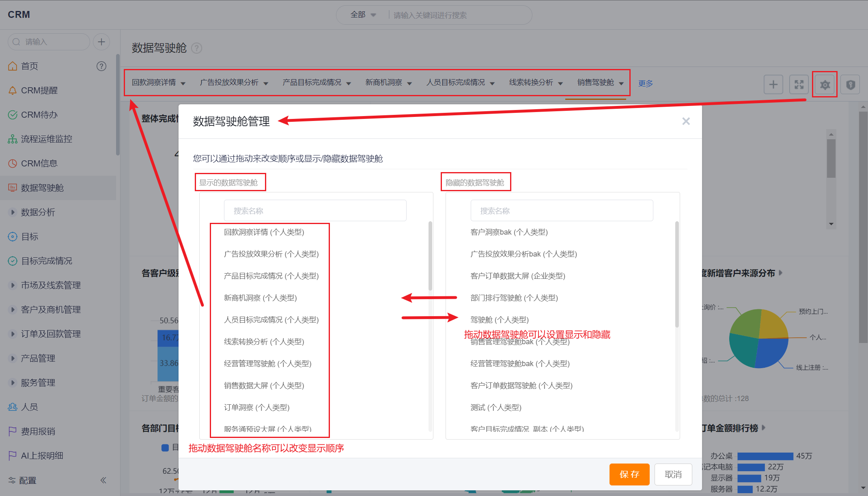
Task: Click the orange 保存 button
Action: point(629,474)
